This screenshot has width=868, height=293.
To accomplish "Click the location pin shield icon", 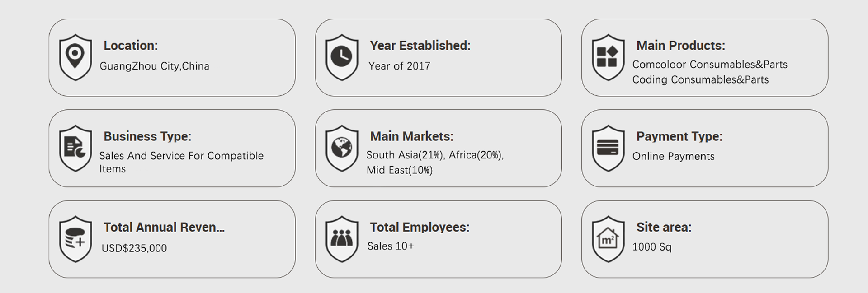I will (x=75, y=57).
